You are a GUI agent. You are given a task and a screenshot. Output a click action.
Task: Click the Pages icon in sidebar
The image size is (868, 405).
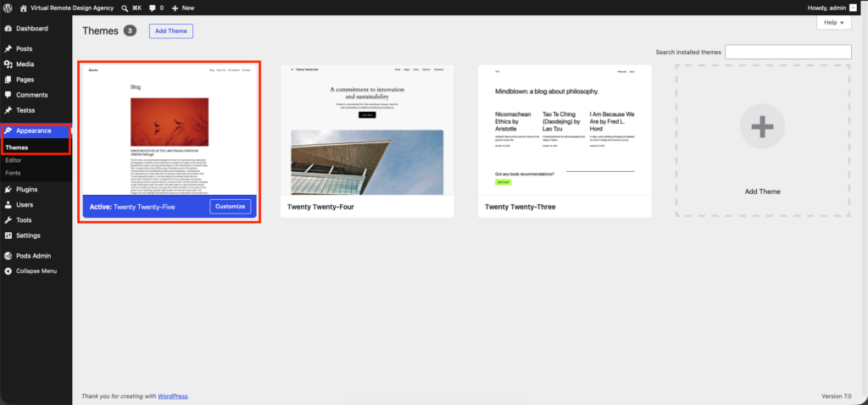click(8, 80)
